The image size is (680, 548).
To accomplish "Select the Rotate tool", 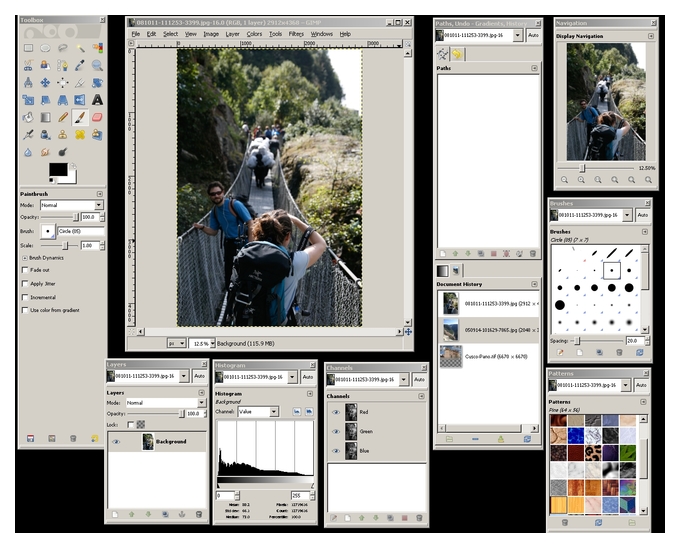I will tap(97, 82).
